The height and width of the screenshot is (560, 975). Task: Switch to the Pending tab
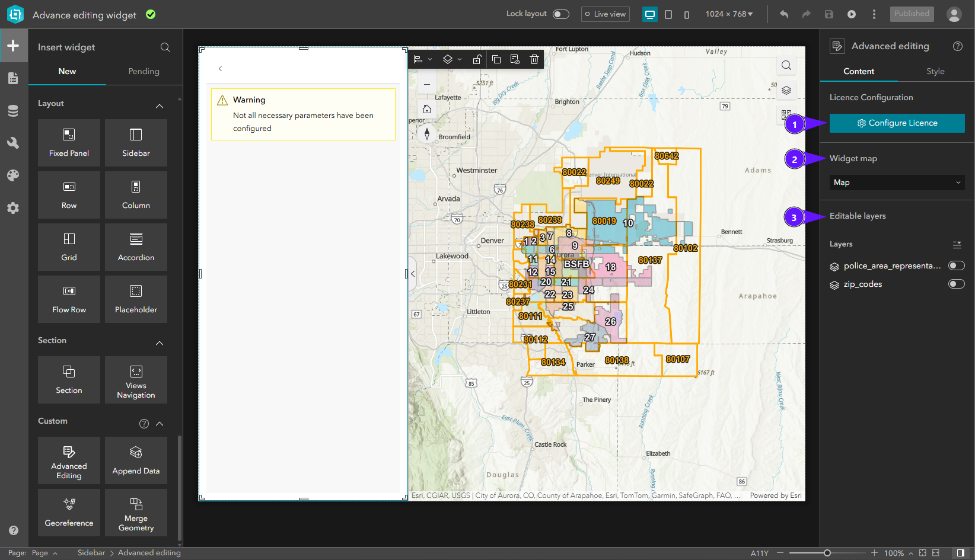point(144,71)
